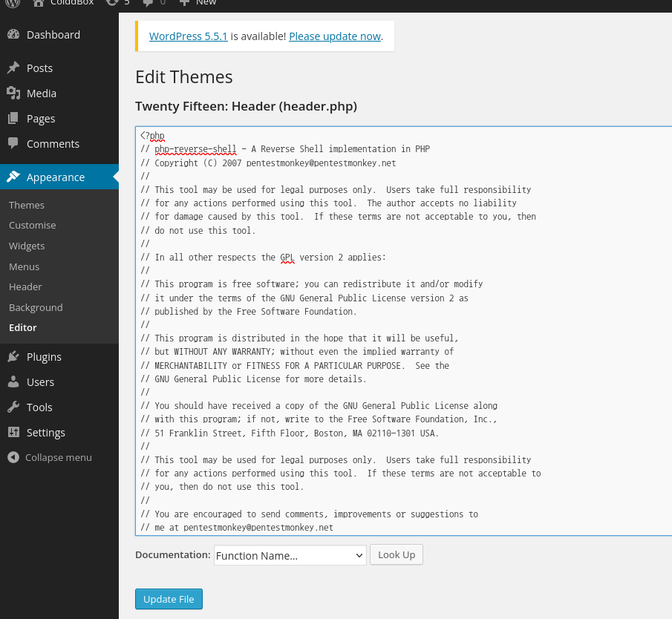The image size is (672, 619).
Task: Open the Settings menu item
Action: point(59,433)
